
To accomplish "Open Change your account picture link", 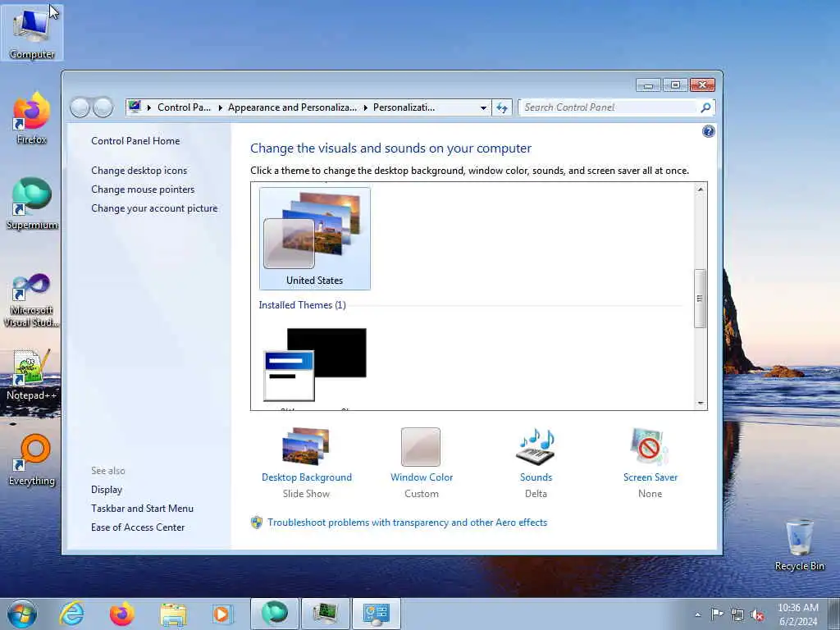I will tap(154, 208).
